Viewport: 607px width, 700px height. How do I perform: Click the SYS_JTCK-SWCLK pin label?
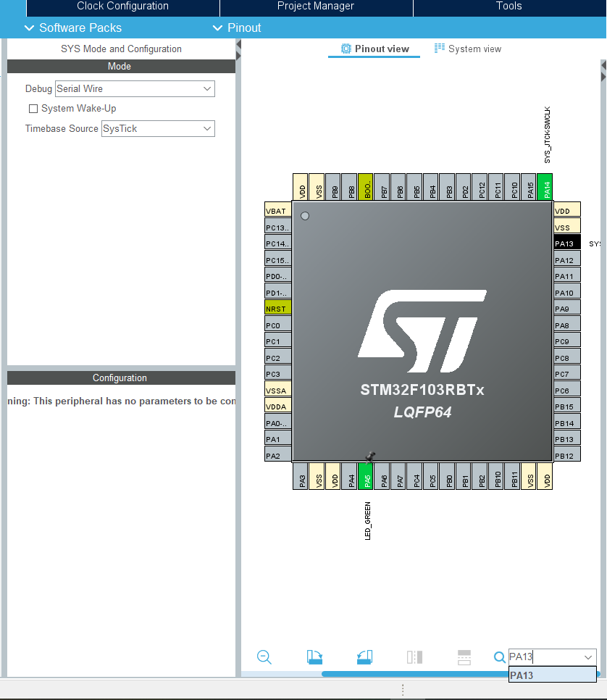(547, 135)
